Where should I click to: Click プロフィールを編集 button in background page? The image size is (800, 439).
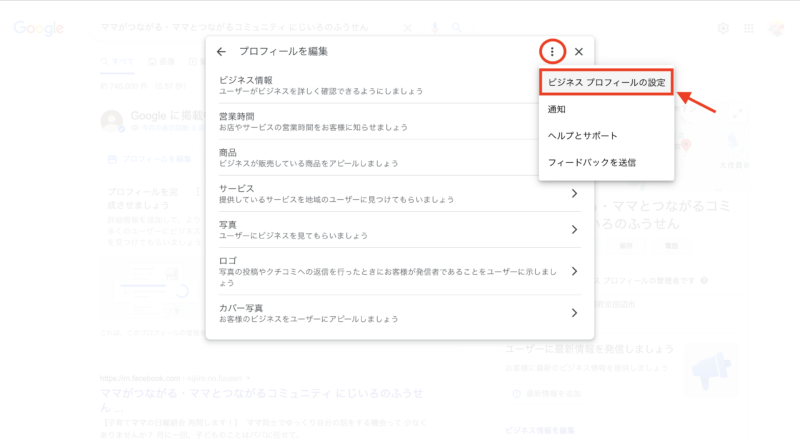coord(149,159)
